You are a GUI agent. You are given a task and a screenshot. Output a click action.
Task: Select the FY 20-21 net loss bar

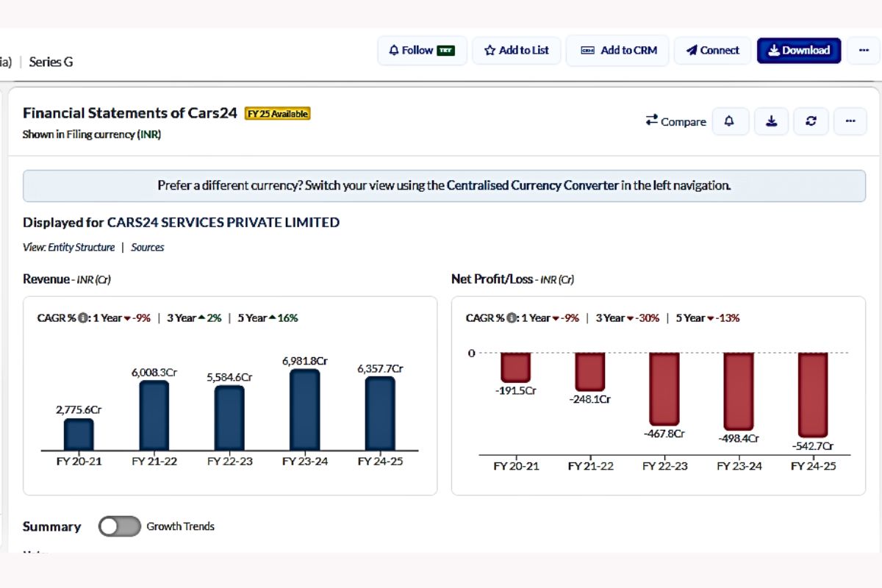pyautogui.click(x=516, y=367)
